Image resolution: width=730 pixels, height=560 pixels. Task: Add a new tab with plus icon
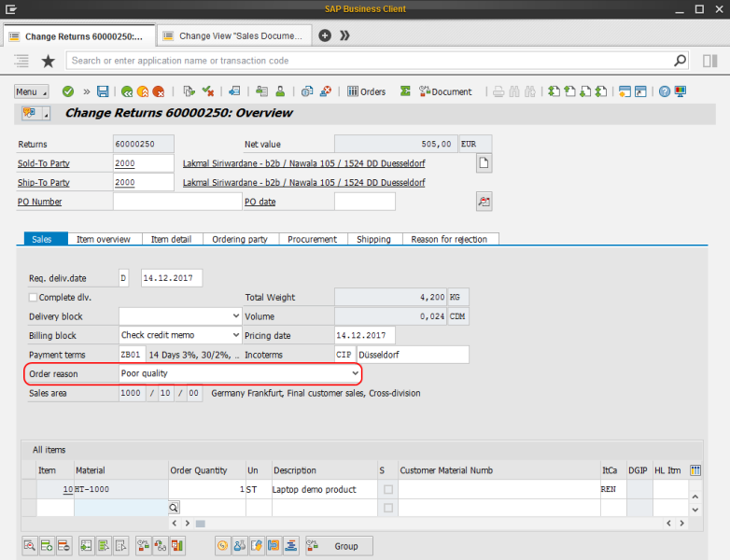pos(325,35)
